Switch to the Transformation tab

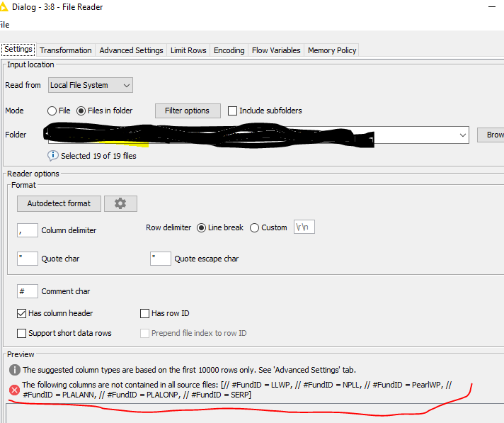(x=66, y=50)
